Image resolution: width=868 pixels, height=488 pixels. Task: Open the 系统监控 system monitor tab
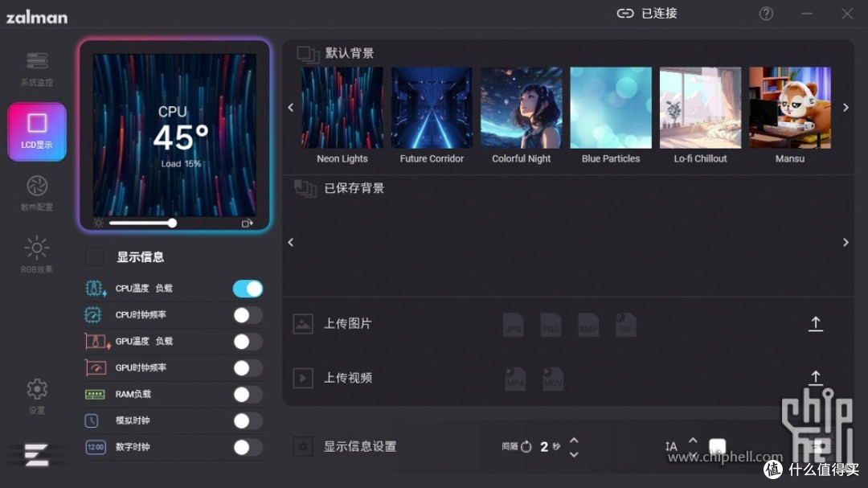tap(36, 69)
